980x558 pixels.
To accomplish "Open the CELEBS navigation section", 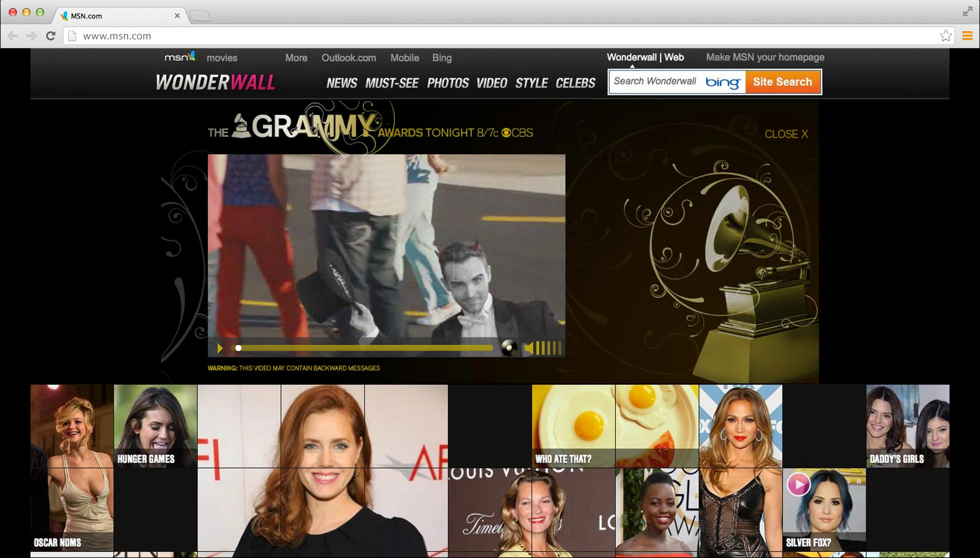I will coord(575,83).
